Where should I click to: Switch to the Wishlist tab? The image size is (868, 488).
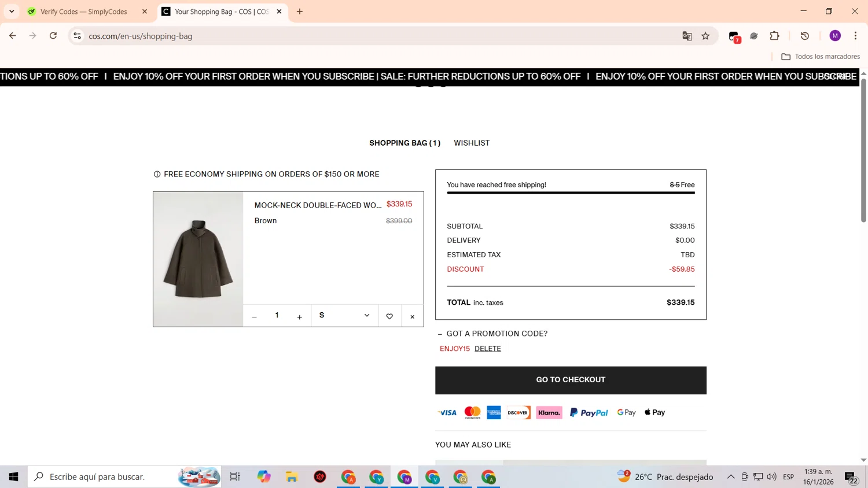pyautogui.click(x=472, y=143)
